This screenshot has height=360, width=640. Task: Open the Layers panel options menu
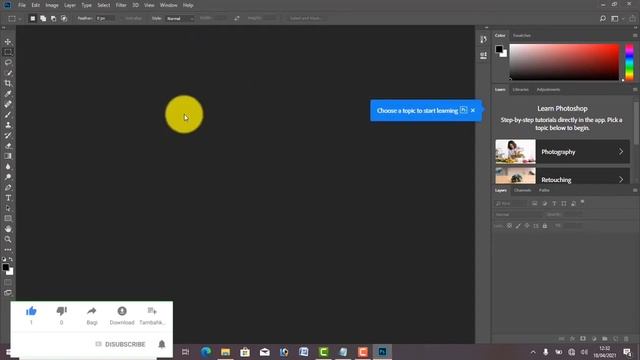pos(635,190)
